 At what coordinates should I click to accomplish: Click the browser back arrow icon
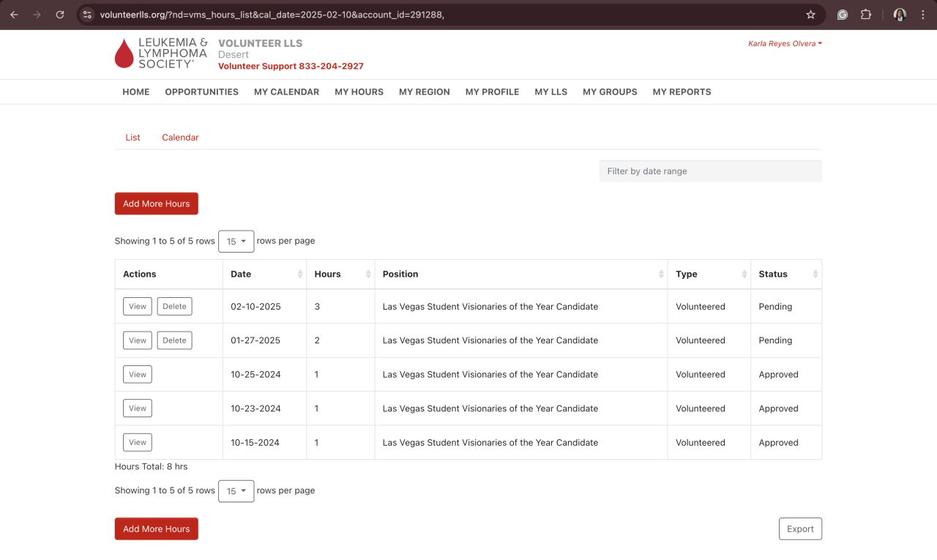click(x=14, y=15)
